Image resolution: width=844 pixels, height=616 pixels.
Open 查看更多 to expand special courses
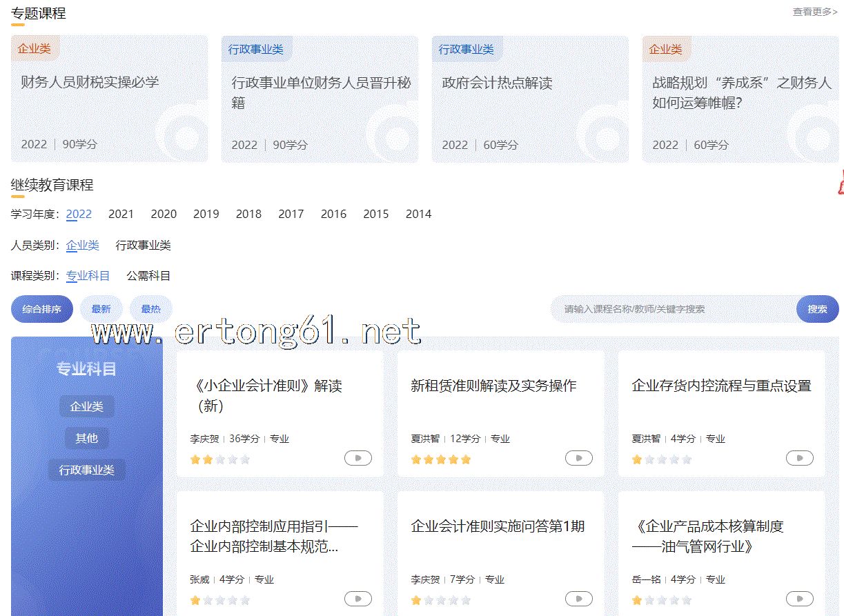click(x=814, y=12)
